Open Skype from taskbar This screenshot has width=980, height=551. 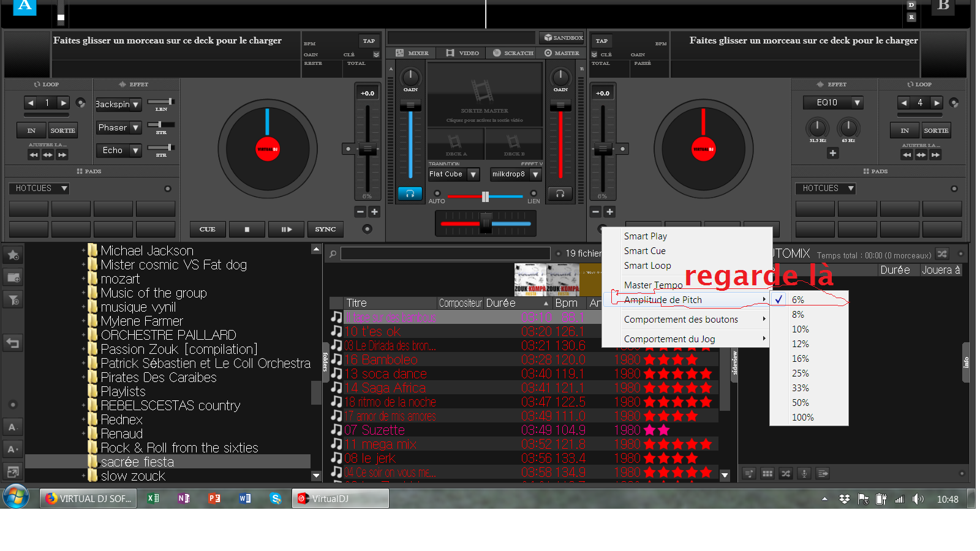276,498
